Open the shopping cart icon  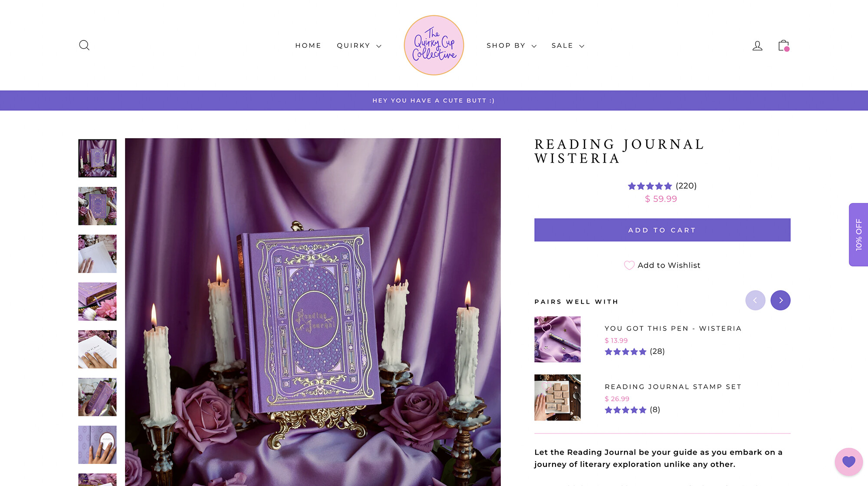(x=783, y=45)
